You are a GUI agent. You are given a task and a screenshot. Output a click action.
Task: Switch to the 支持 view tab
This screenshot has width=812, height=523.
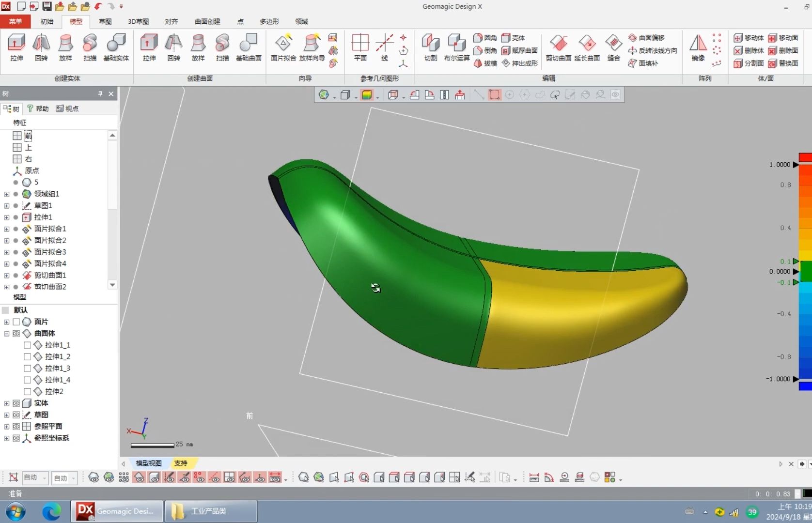(x=181, y=463)
